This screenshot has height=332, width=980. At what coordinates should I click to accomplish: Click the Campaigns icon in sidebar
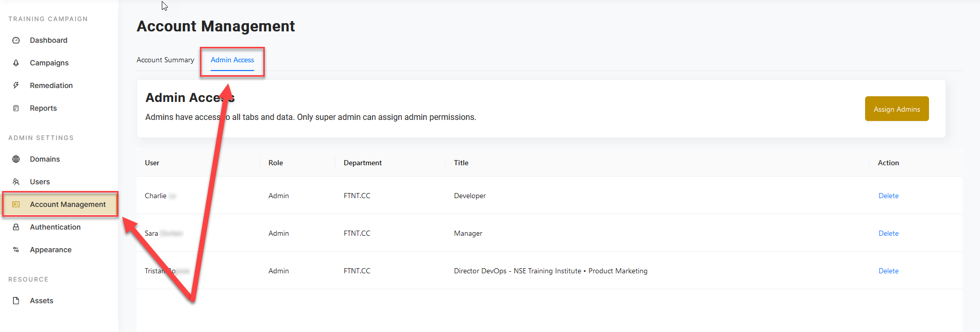tap(16, 63)
